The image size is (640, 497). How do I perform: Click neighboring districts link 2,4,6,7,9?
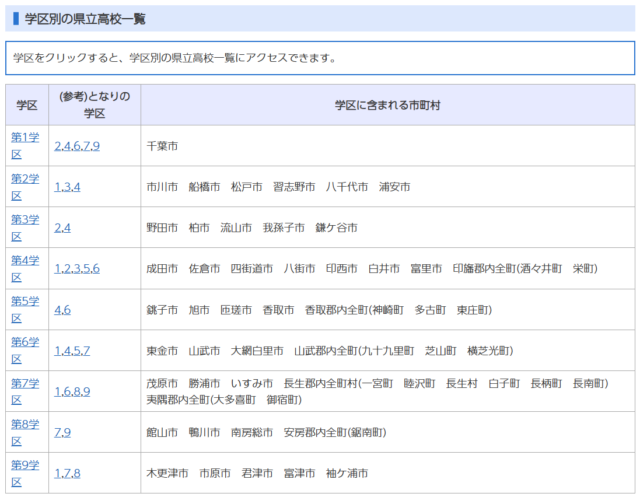point(77,146)
